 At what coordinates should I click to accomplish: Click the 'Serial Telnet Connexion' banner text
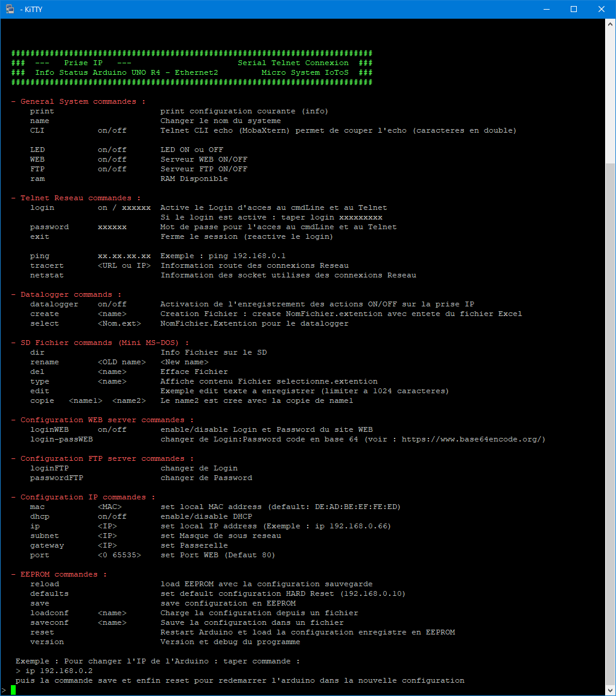pos(293,63)
